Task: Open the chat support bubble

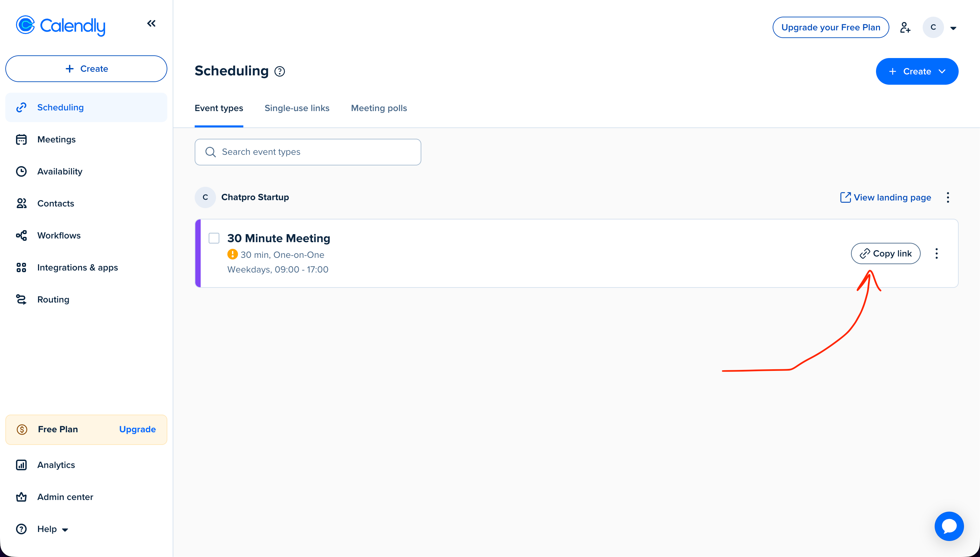Action: (x=949, y=526)
